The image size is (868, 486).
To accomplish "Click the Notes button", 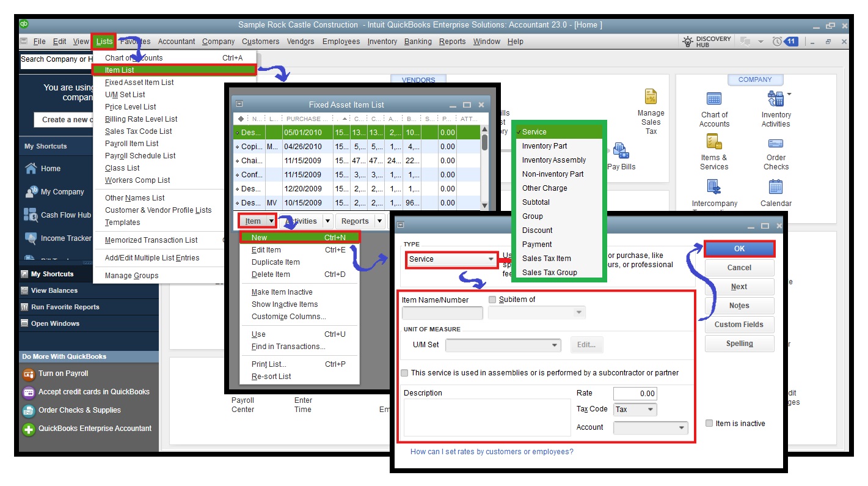I will [x=739, y=306].
